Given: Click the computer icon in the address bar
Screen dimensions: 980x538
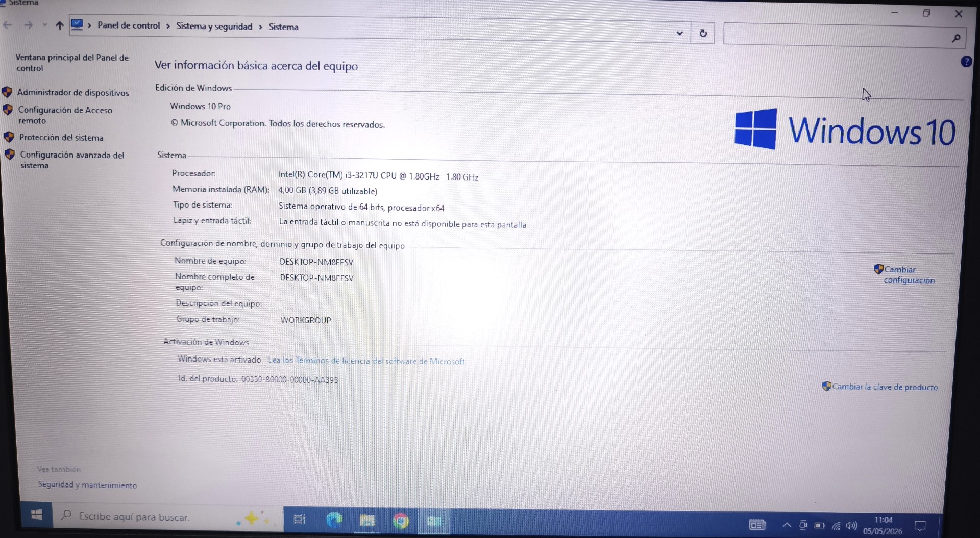Looking at the screenshot, I should click(77, 24).
